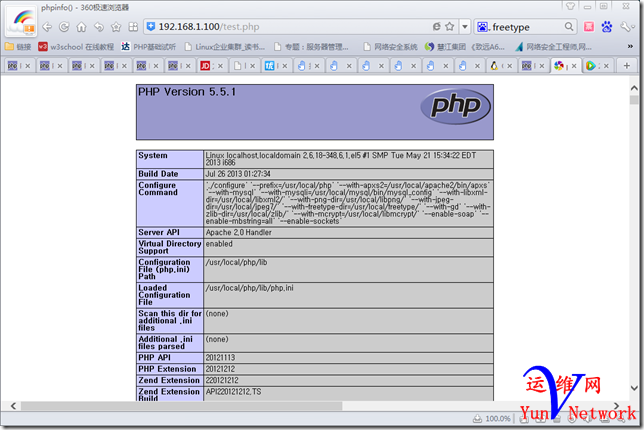
Task: Open the favorites star icon in toolbar
Action: pos(116,27)
